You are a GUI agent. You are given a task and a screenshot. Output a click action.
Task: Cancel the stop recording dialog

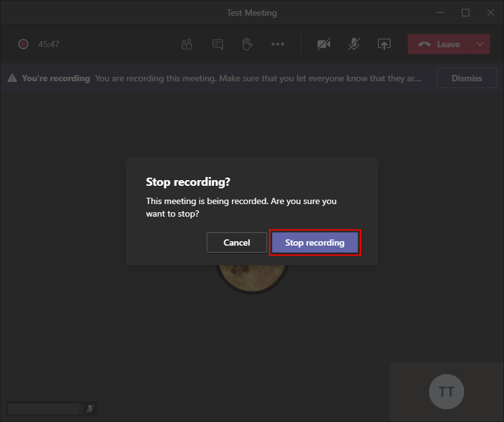pos(237,242)
